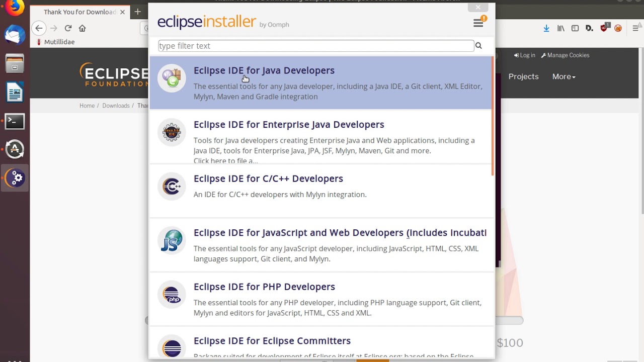The height and width of the screenshot is (362, 644).
Task: Click the 'Click here to file a...' text
Action: (225, 161)
